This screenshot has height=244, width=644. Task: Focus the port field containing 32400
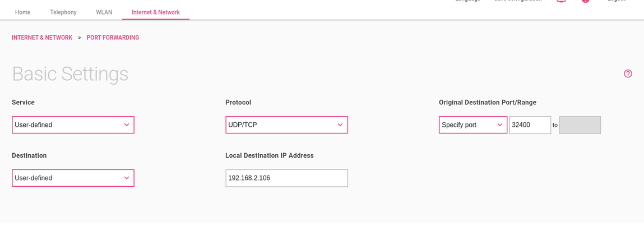point(530,125)
